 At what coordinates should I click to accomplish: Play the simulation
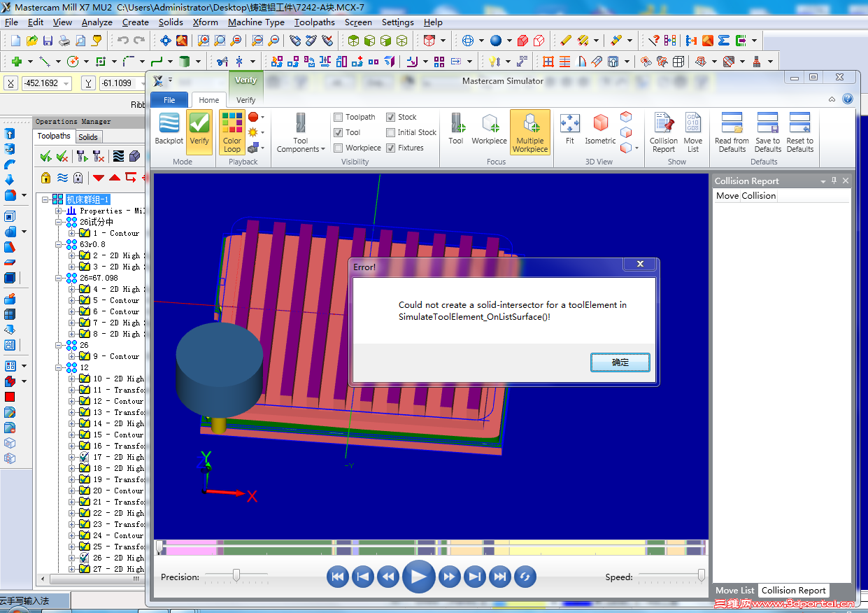(418, 577)
